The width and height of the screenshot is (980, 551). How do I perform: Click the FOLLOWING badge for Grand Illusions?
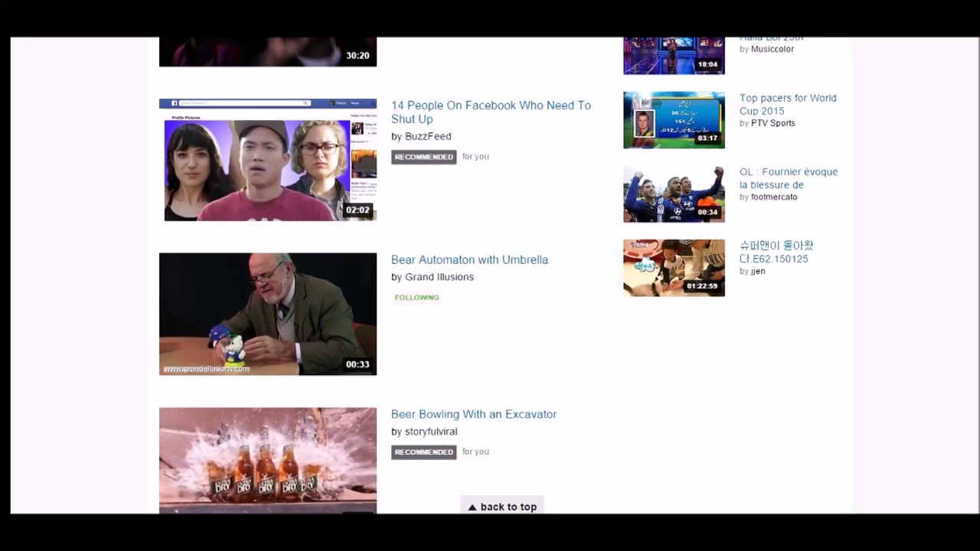[416, 298]
